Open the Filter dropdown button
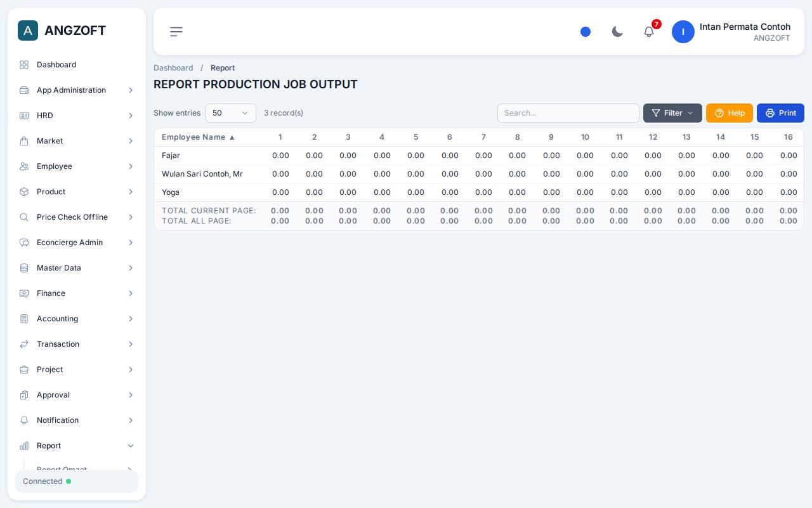Image resolution: width=812 pixels, height=508 pixels. [672, 113]
